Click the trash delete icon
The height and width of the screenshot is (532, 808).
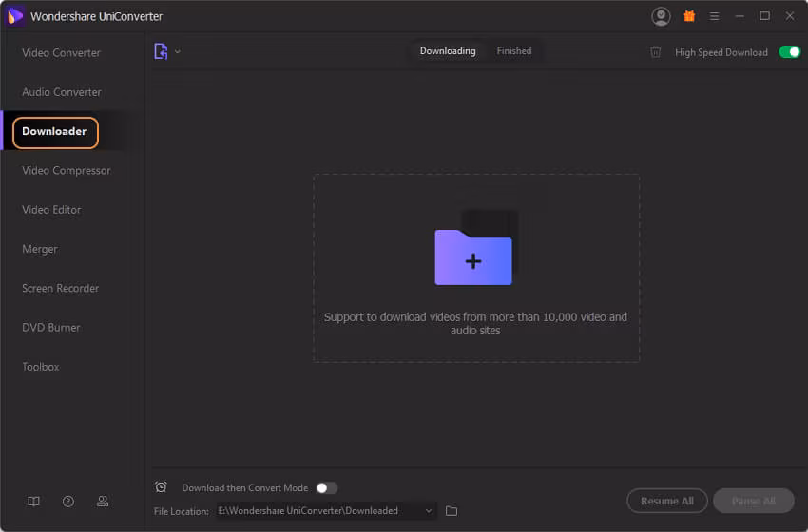tap(655, 52)
